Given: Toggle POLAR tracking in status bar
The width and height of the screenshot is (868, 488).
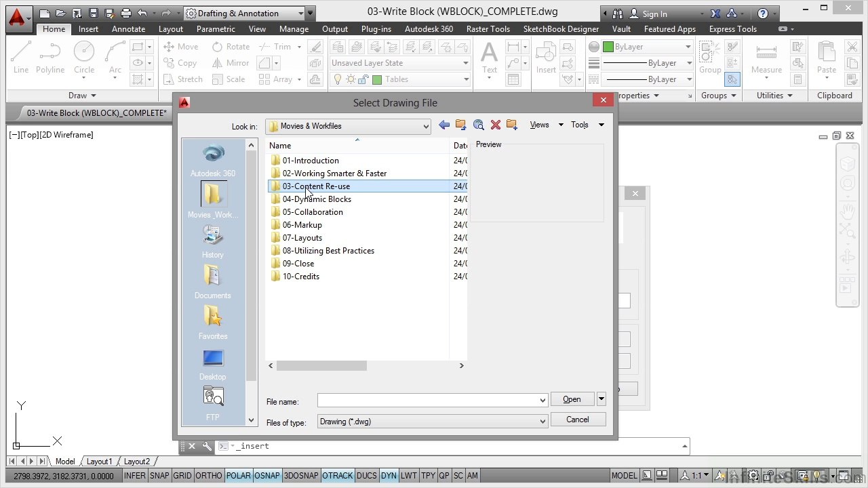Looking at the screenshot, I should click(x=239, y=476).
